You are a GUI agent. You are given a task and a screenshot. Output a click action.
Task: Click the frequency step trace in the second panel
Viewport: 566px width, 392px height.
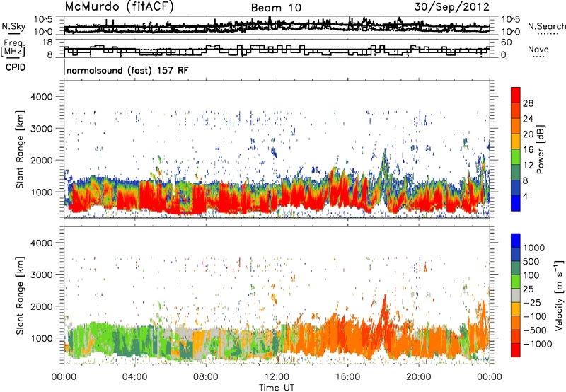tap(277, 50)
